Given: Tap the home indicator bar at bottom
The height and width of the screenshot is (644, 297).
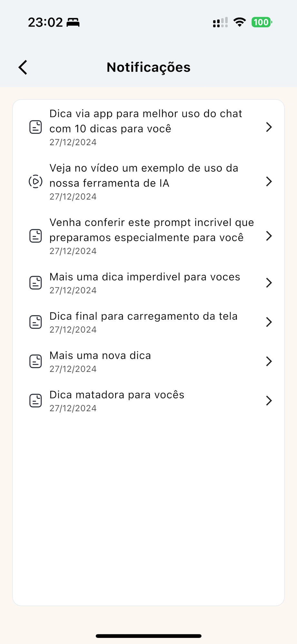Looking at the screenshot, I should [148, 636].
